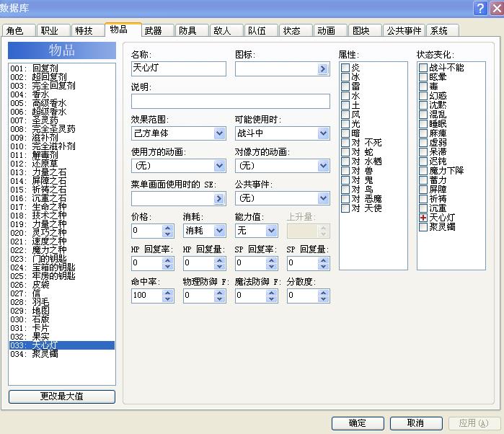504x434 pixels.
Task: Decrease SP 回复量 with down arrow
Action: pyautogui.click(x=323, y=267)
